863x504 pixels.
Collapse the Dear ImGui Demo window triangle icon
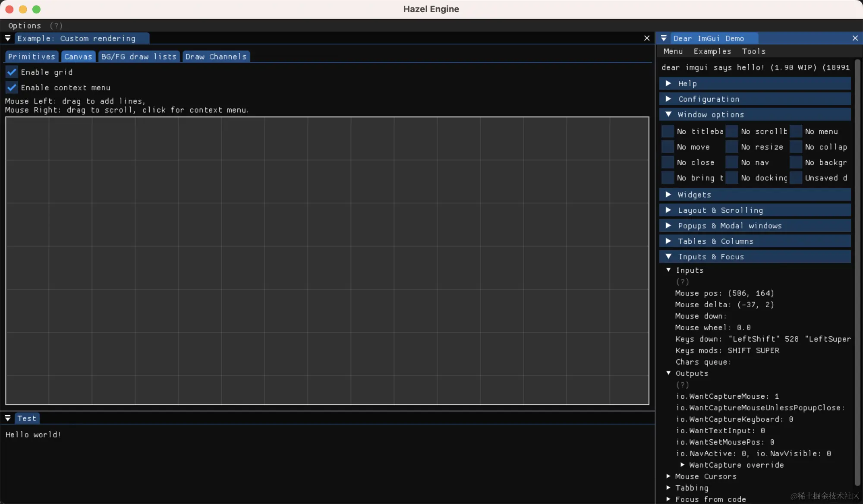tap(664, 38)
